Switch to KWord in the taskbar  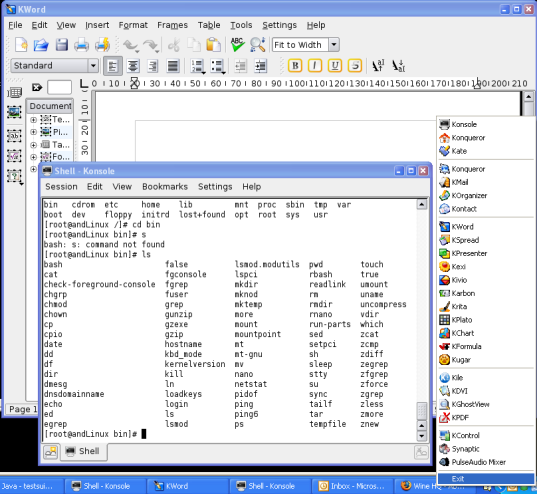click(x=187, y=486)
